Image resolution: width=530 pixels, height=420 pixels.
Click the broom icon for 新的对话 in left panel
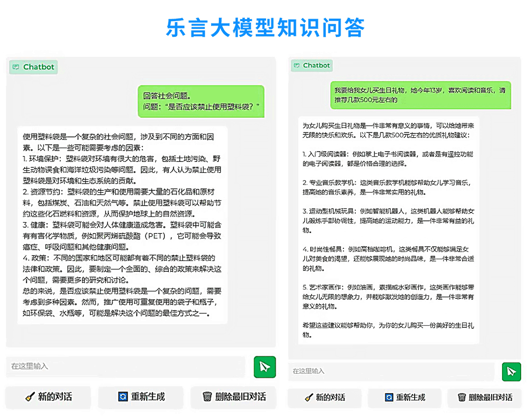coord(31,397)
